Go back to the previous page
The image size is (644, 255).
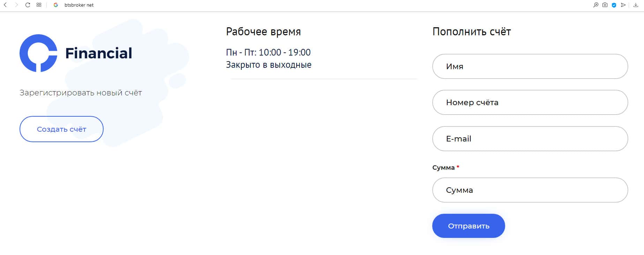5,5
